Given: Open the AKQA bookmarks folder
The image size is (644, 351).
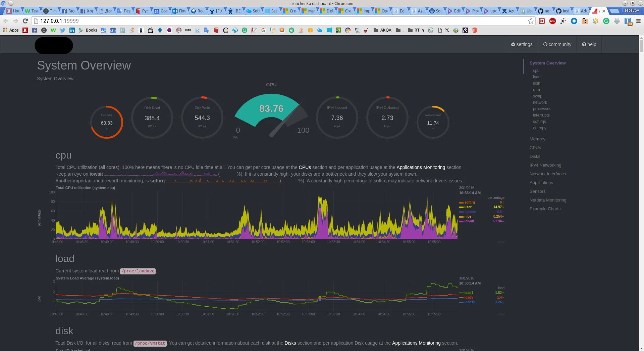Looking at the screenshot, I should [x=382, y=30].
